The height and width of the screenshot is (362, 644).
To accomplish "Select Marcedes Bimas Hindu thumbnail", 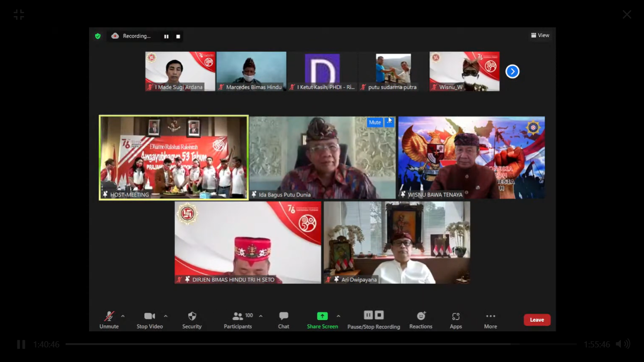I will (x=251, y=71).
